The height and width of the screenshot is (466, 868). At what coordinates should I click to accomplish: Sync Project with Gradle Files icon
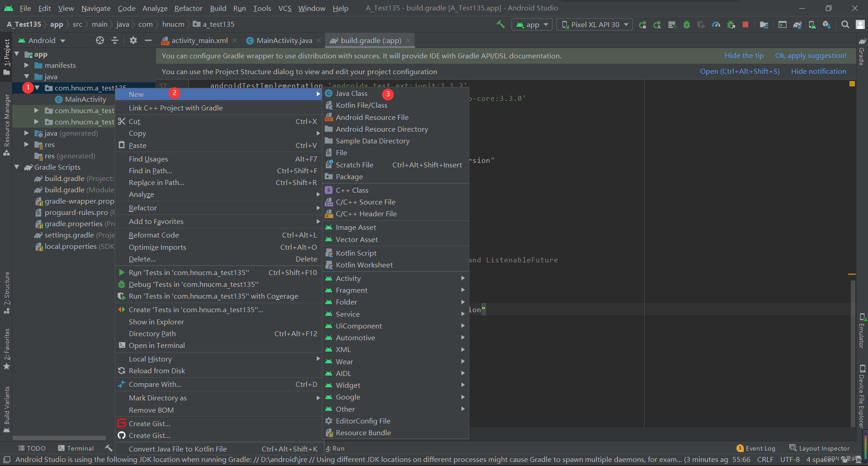click(797, 24)
